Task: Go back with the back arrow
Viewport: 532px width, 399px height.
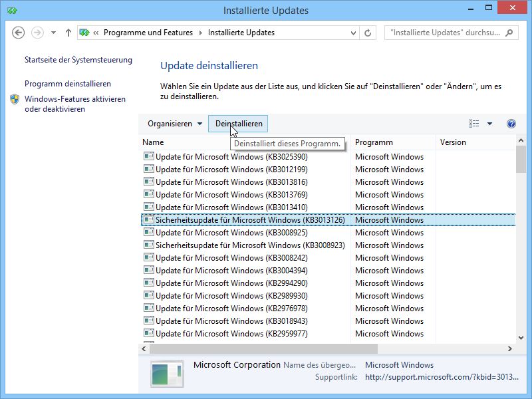Action: [19, 33]
